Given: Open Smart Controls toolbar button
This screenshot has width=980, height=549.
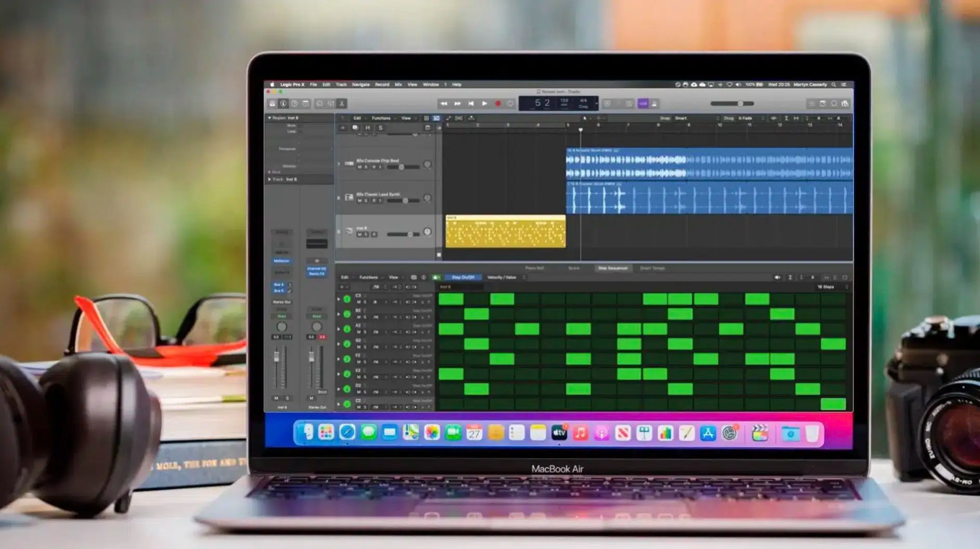Looking at the screenshot, I should pos(319,104).
